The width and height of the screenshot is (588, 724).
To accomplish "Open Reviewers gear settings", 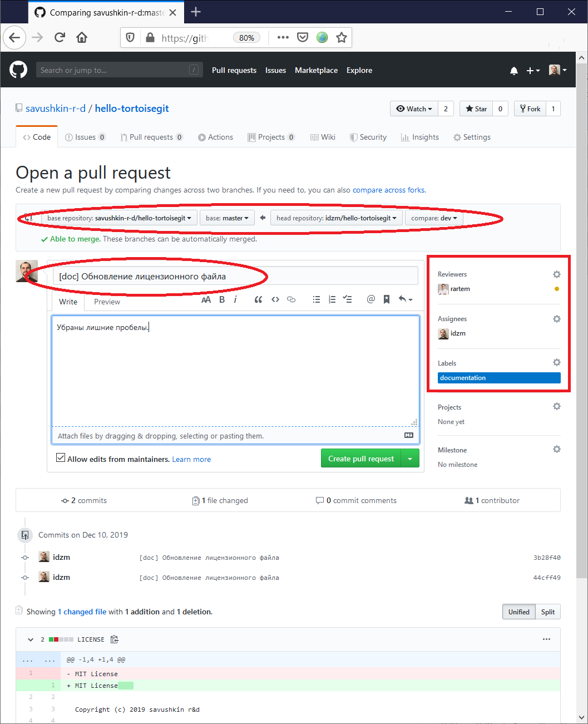I will pos(557,274).
